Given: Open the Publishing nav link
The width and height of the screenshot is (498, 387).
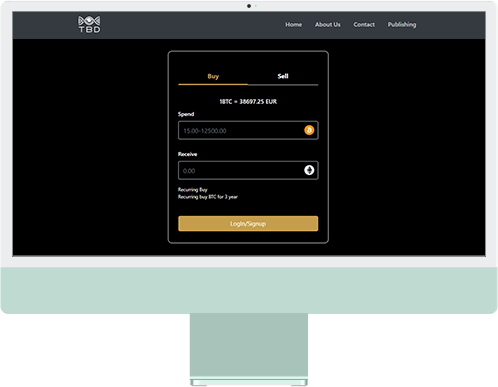Looking at the screenshot, I should coord(402,24).
